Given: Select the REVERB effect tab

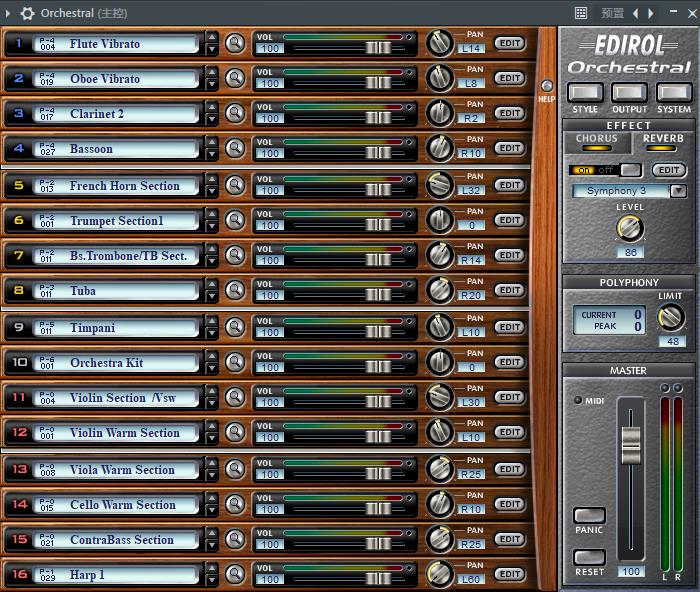Looking at the screenshot, I should click(x=663, y=139).
